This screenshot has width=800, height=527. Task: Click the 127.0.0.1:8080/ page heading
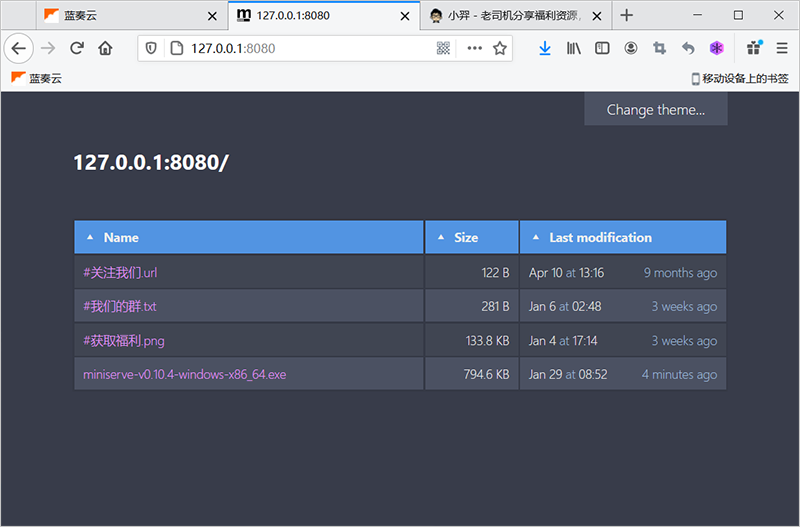point(151,163)
